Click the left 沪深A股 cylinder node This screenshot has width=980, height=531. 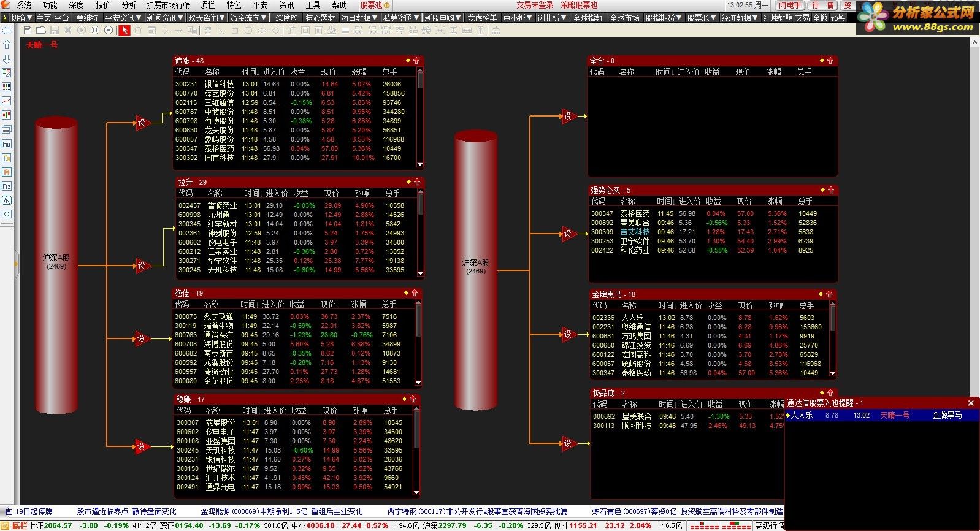[56, 265]
